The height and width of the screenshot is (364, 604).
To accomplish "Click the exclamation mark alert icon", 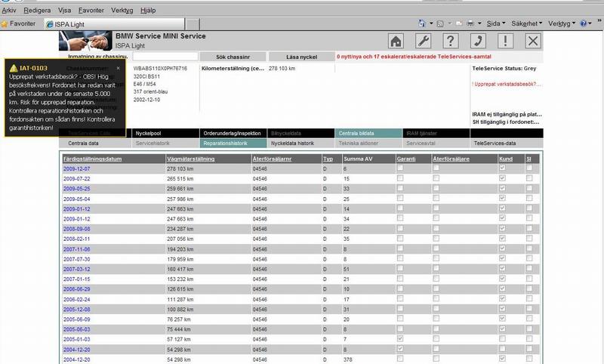I will pyautogui.click(x=506, y=42).
